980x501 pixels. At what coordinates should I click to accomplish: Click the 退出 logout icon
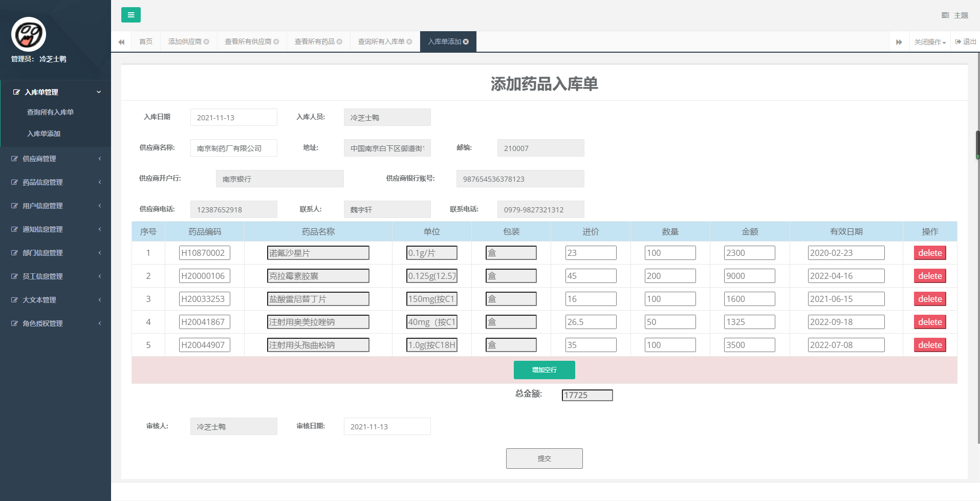point(958,42)
